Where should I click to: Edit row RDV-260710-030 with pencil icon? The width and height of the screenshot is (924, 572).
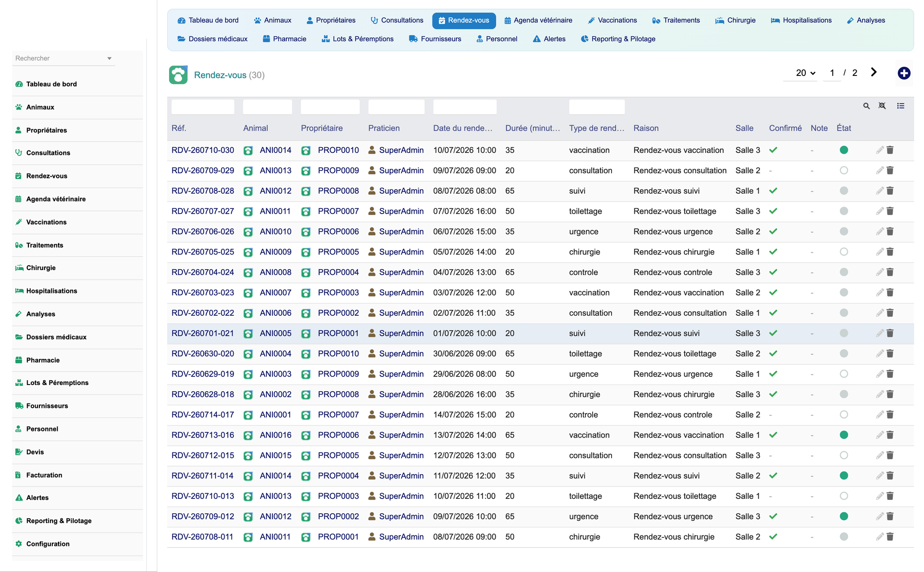coord(879,150)
